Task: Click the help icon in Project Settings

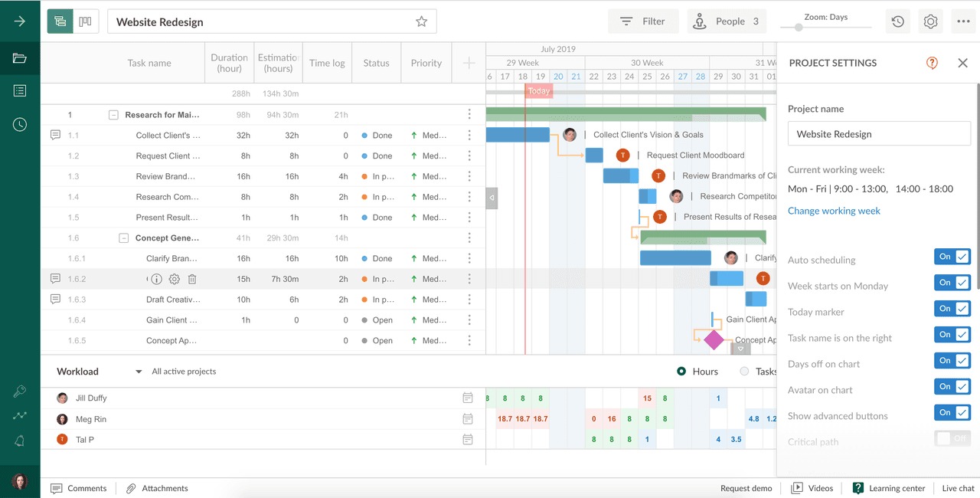Action: point(932,63)
